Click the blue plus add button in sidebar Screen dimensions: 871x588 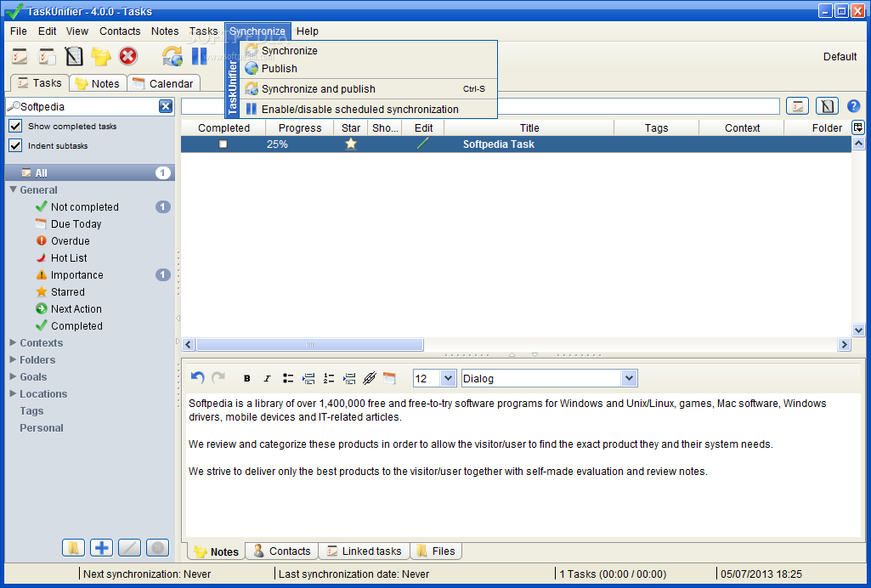pos(101,548)
